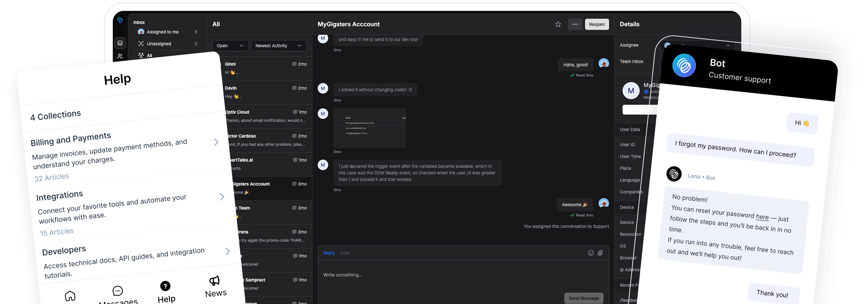Select the All inbox item

pos(167,55)
